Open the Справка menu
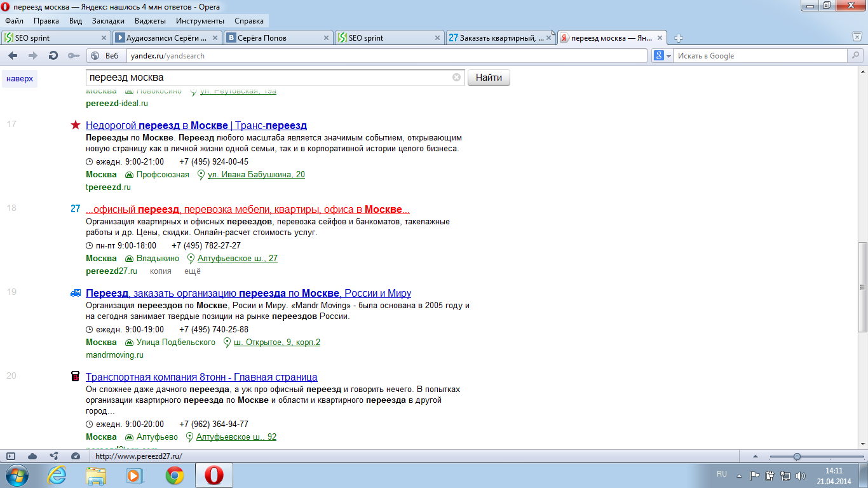This screenshot has height=488, width=868. point(248,21)
